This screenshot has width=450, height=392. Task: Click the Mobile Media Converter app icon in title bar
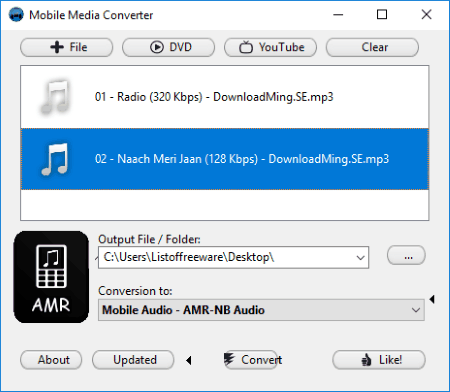point(16,15)
